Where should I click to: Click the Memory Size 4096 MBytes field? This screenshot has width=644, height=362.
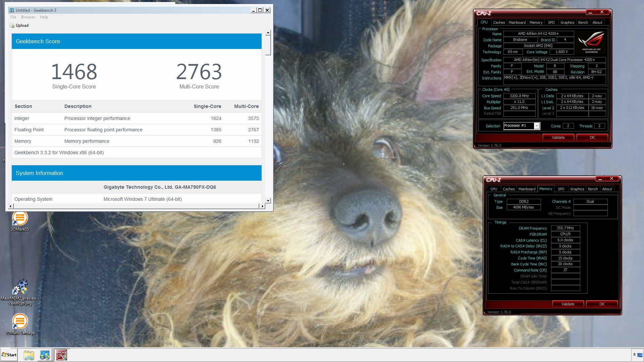[x=523, y=207]
